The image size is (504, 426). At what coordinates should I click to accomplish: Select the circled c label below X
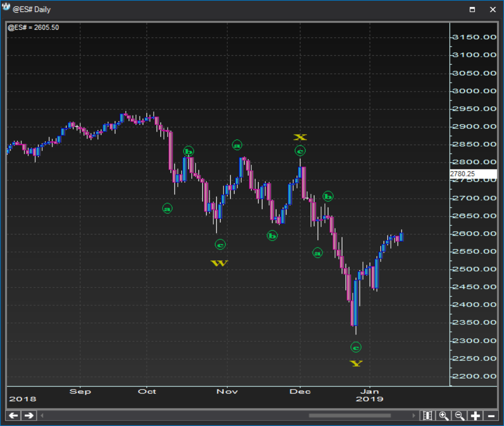pyautogui.click(x=300, y=150)
